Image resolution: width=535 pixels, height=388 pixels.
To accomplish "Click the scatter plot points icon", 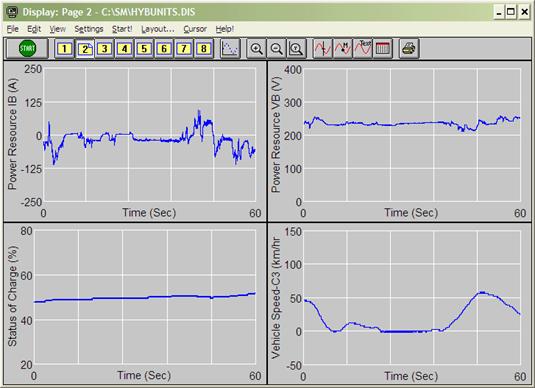I will tap(230, 49).
